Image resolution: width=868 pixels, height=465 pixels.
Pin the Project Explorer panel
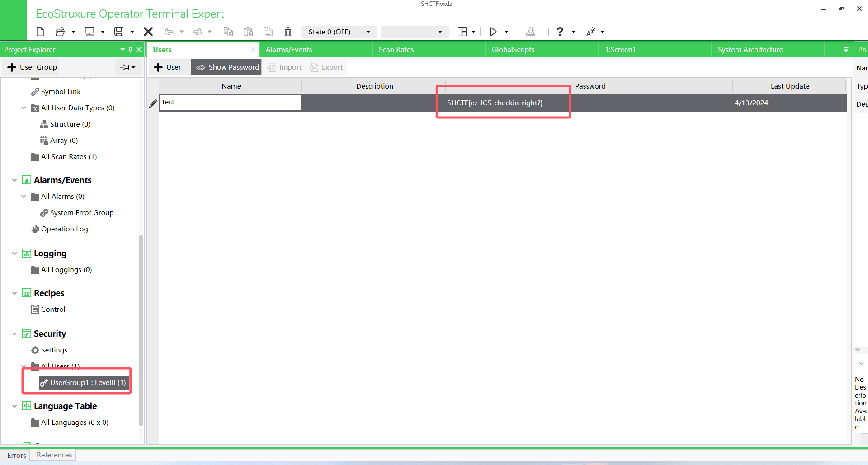click(131, 50)
